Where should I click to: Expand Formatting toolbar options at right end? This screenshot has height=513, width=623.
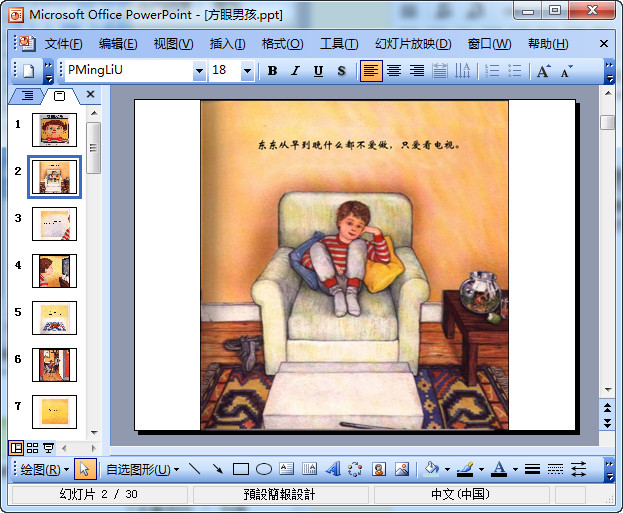[x=609, y=72]
